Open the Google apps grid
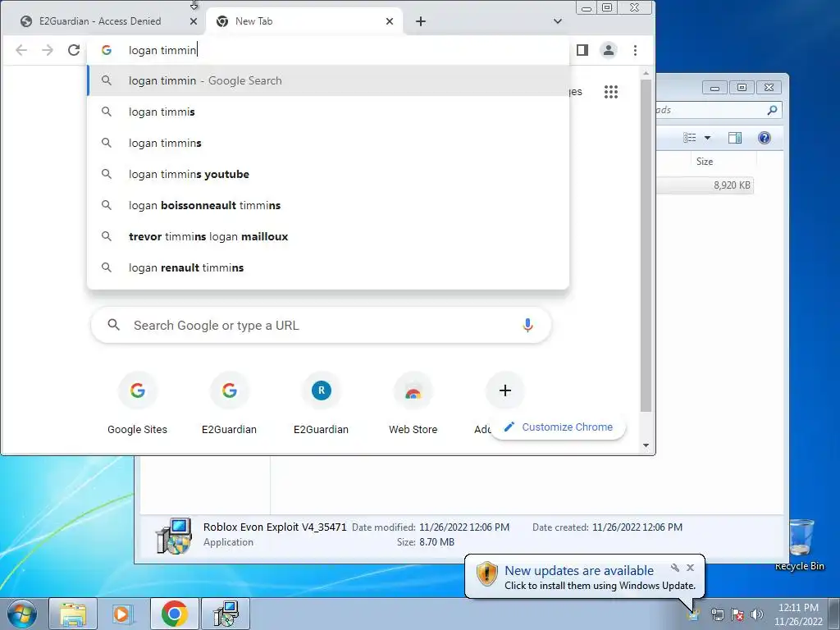Viewport: 840px width, 630px height. point(610,92)
